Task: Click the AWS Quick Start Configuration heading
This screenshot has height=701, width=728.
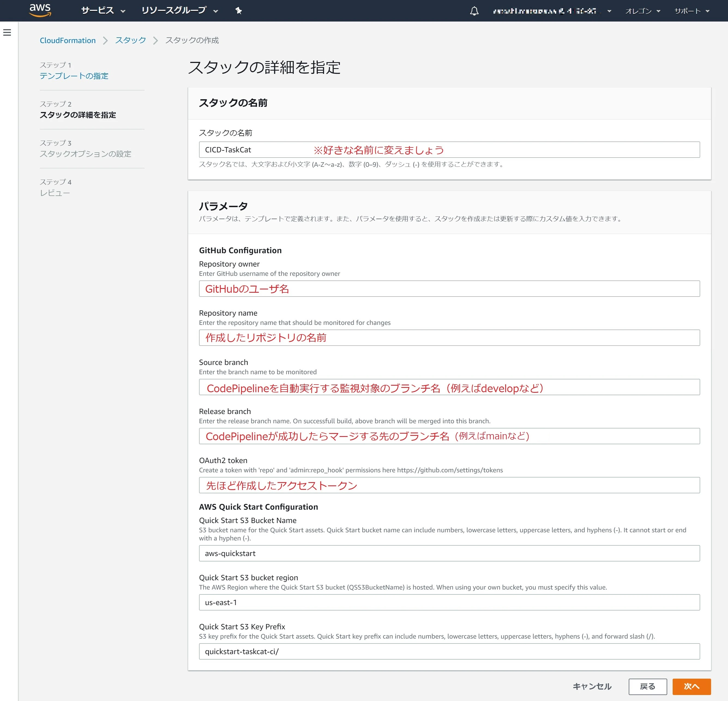Action: tap(258, 507)
